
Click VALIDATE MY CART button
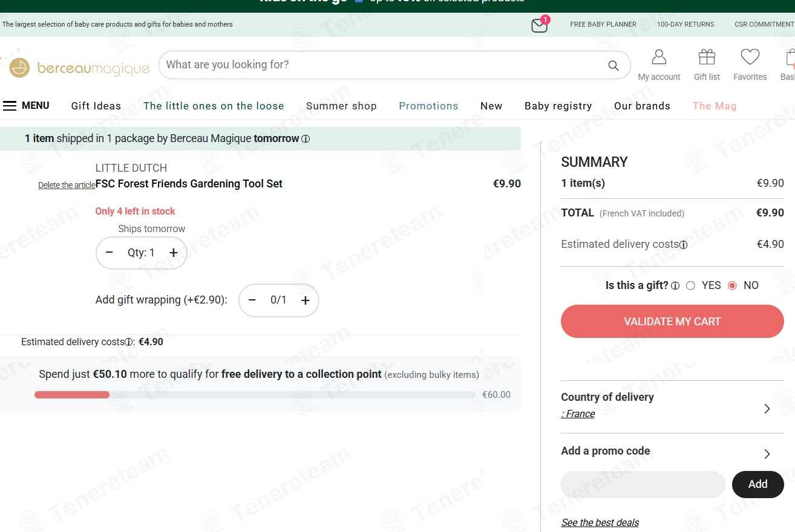coord(672,321)
